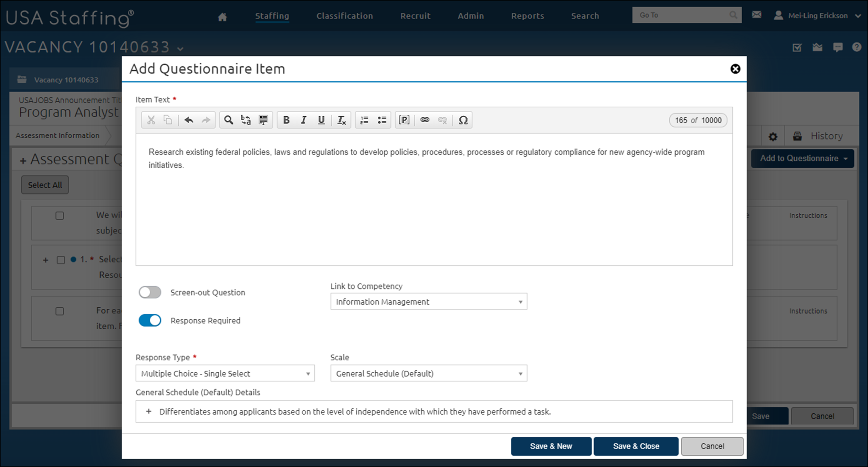Insert a special character using Omega icon

(x=463, y=120)
